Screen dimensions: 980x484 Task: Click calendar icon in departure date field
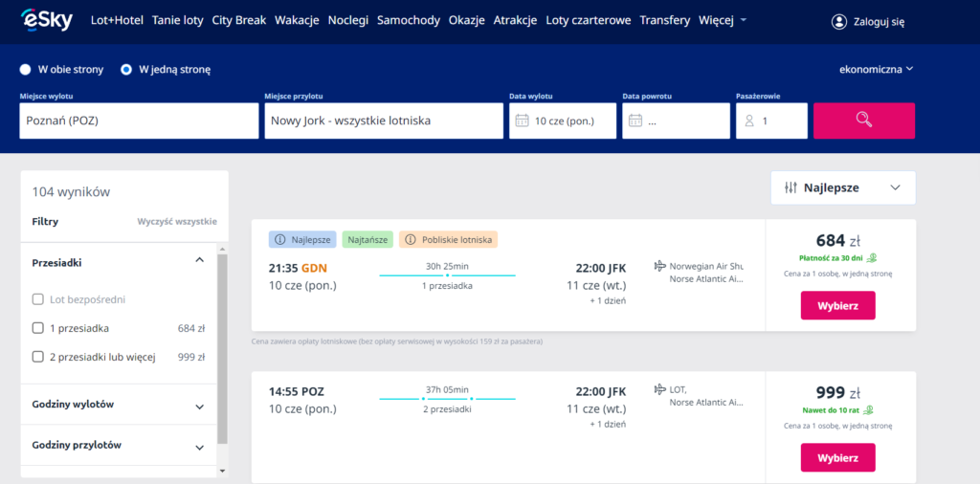tap(523, 121)
